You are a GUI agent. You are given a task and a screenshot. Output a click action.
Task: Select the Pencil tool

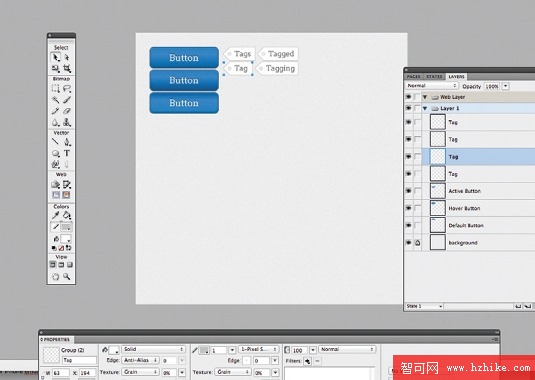coord(56,111)
